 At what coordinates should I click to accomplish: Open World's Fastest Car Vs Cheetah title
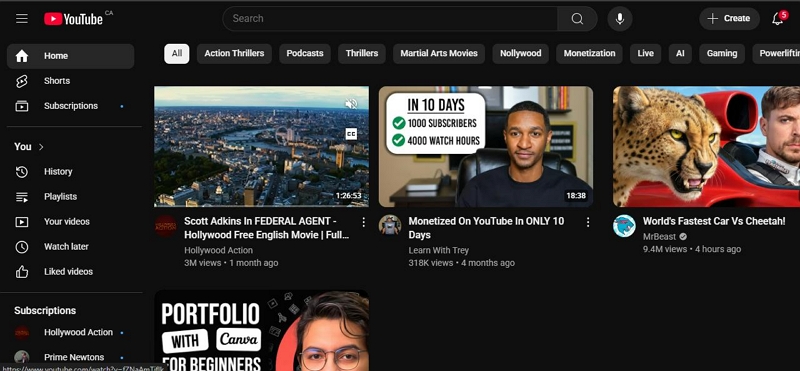[x=714, y=221]
